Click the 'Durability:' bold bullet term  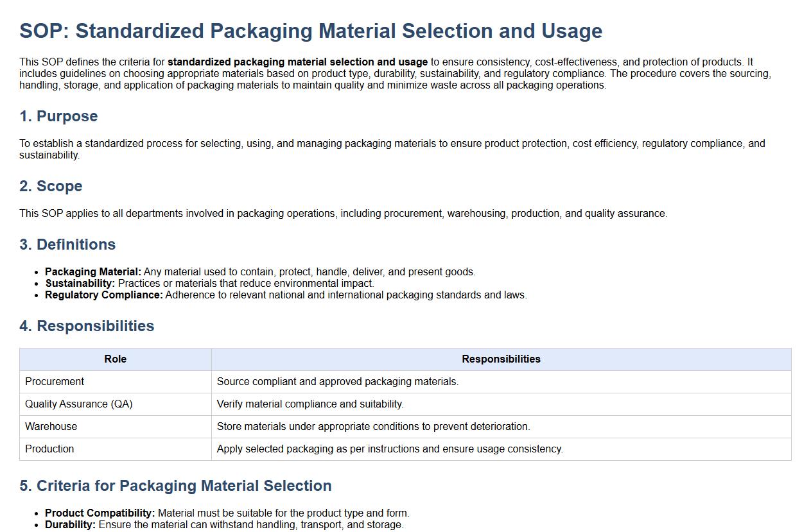pyautogui.click(x=71, y=525)
